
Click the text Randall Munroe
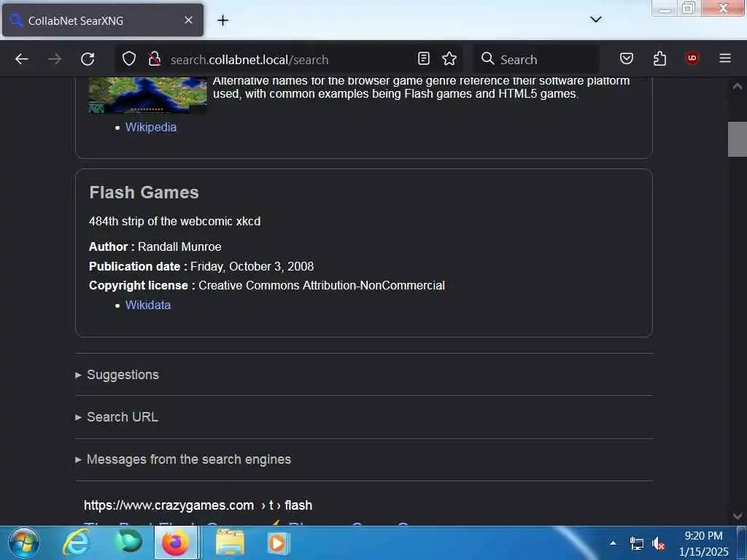click(179, 246)
